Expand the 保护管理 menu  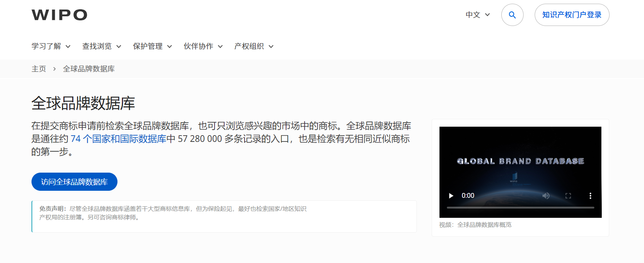tap(153, 46)
